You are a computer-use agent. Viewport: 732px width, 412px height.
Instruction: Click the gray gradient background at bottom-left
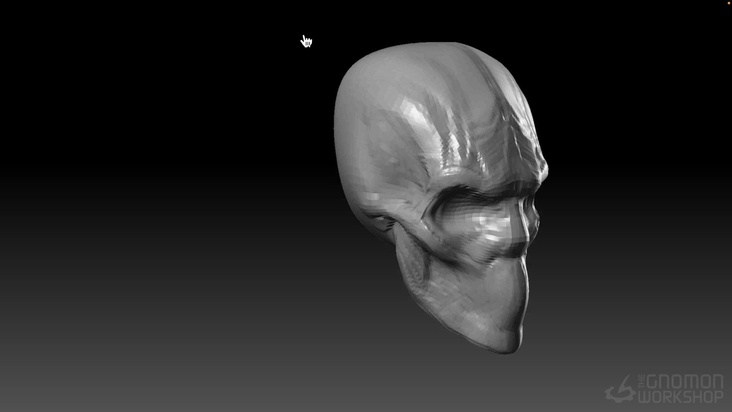pyautogui.click(x=80, y=370)
